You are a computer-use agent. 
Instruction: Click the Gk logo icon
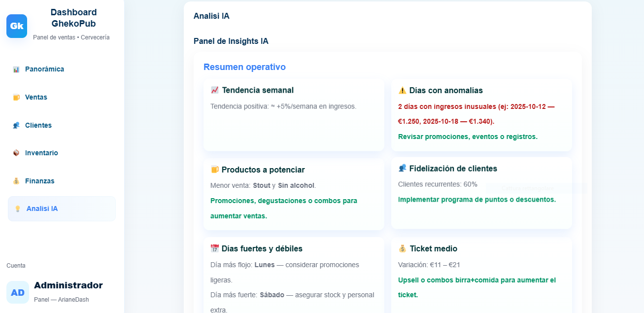click(17, 26)
